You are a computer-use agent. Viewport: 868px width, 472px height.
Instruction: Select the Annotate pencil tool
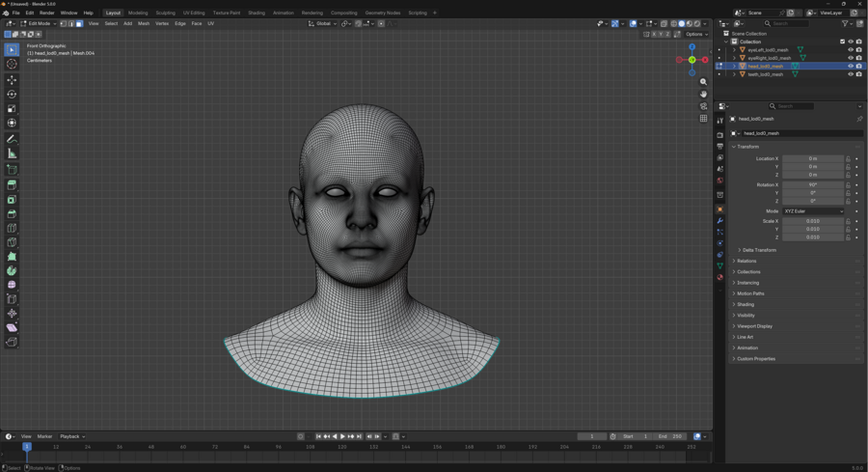[x=12, y=139]
